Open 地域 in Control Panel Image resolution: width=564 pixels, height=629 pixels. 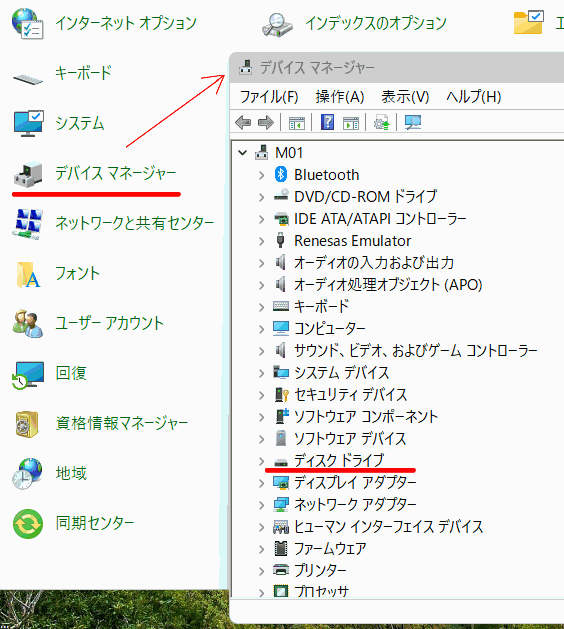click(71, 473)
